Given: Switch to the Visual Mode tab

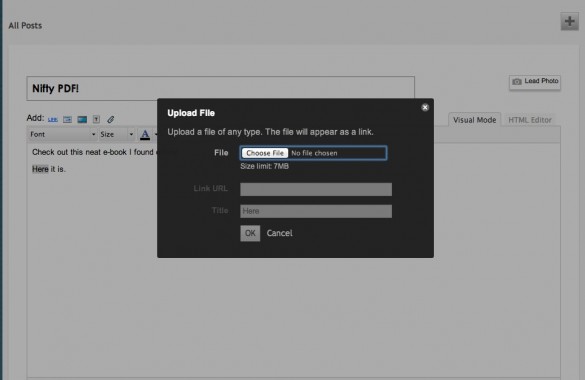Looking at the screenshot, I should [x=475, y=120].
